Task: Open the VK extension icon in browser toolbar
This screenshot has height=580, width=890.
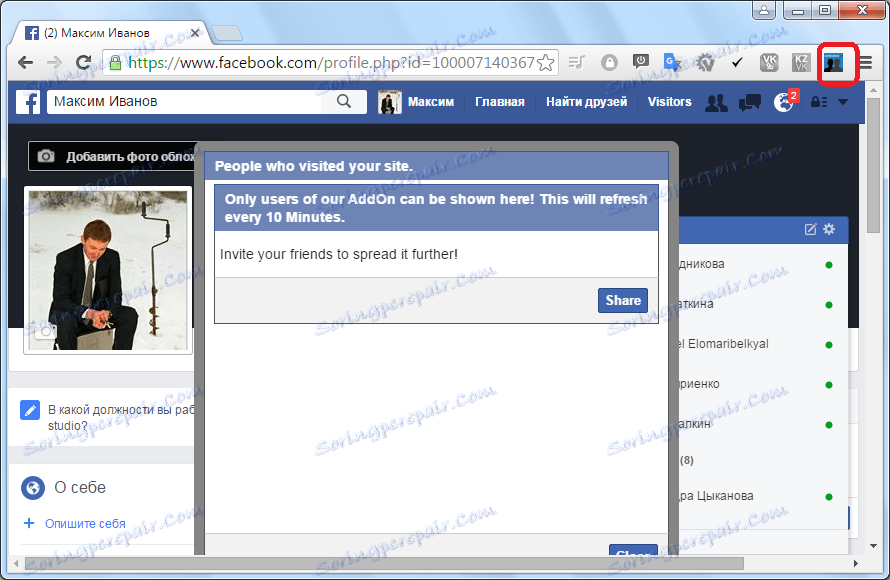Action: [769, 62]
